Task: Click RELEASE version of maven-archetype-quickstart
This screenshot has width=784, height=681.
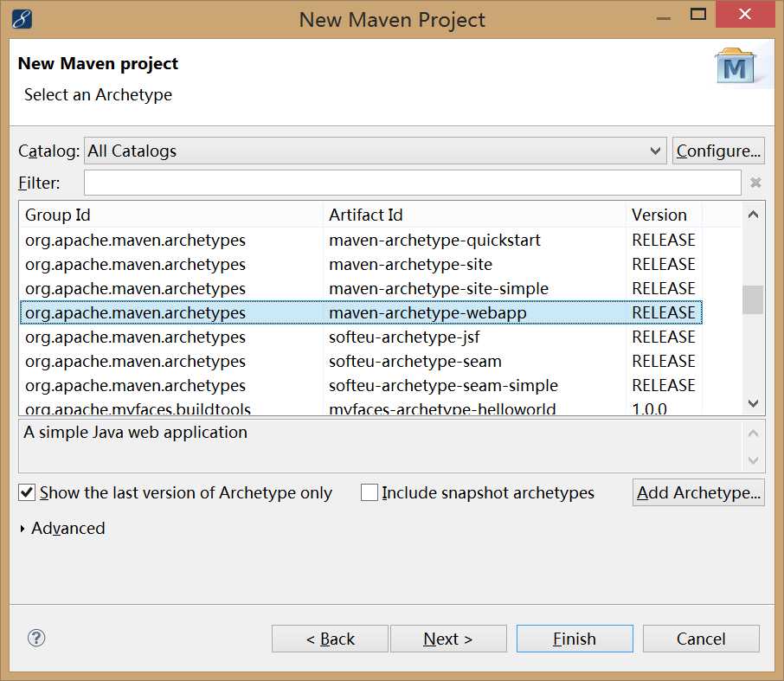Action: [664, 240]
